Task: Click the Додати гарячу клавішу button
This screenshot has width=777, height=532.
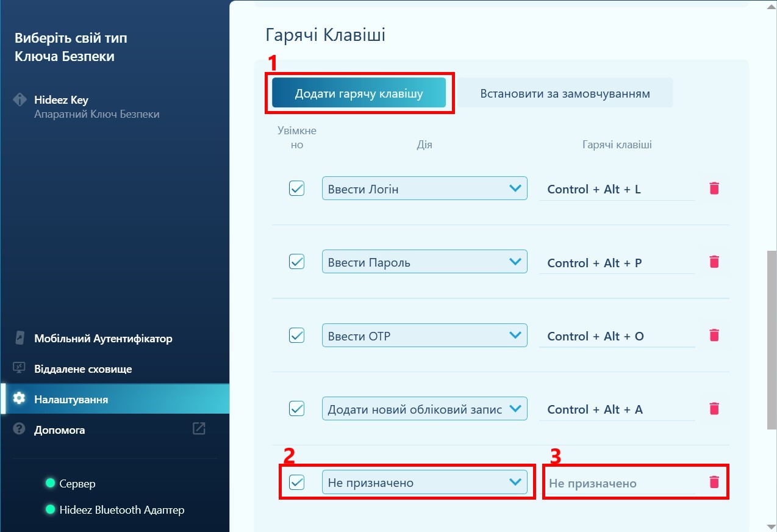Action: point(359,93)
